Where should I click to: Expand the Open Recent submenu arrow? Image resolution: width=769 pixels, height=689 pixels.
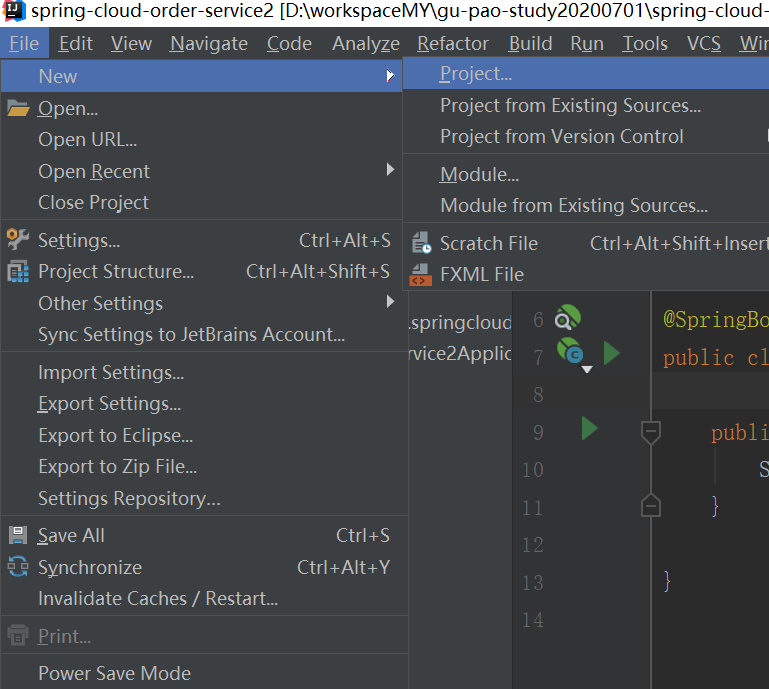point(390,170)
